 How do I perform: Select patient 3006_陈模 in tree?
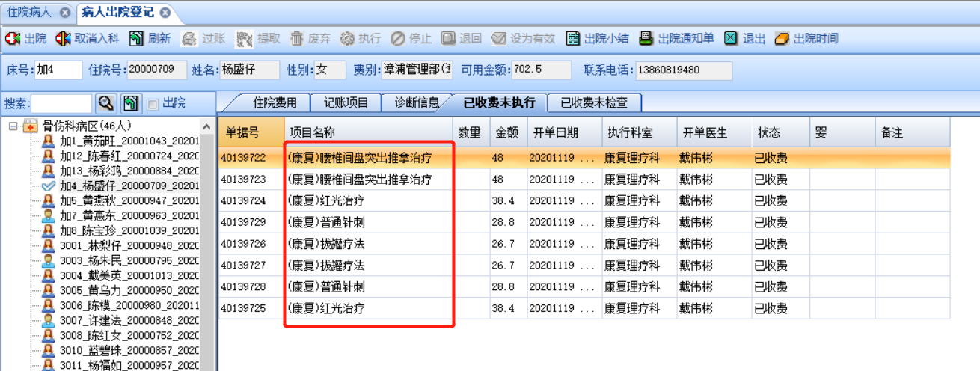[129, 305]
